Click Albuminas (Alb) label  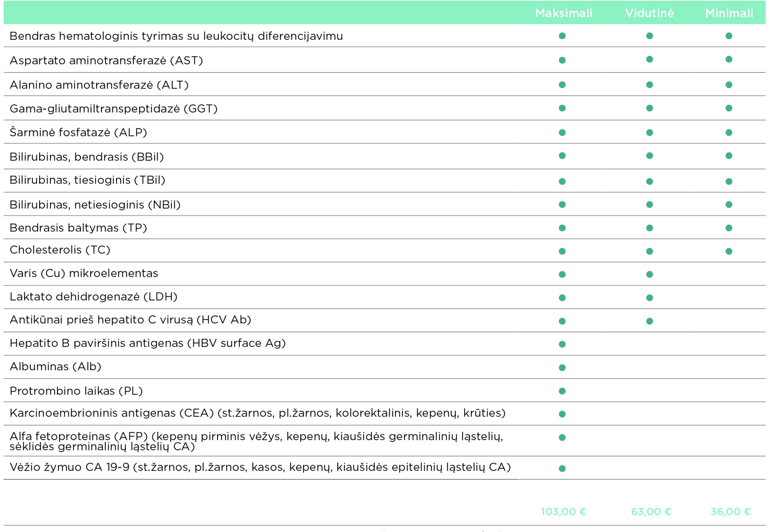pos(55,367)
